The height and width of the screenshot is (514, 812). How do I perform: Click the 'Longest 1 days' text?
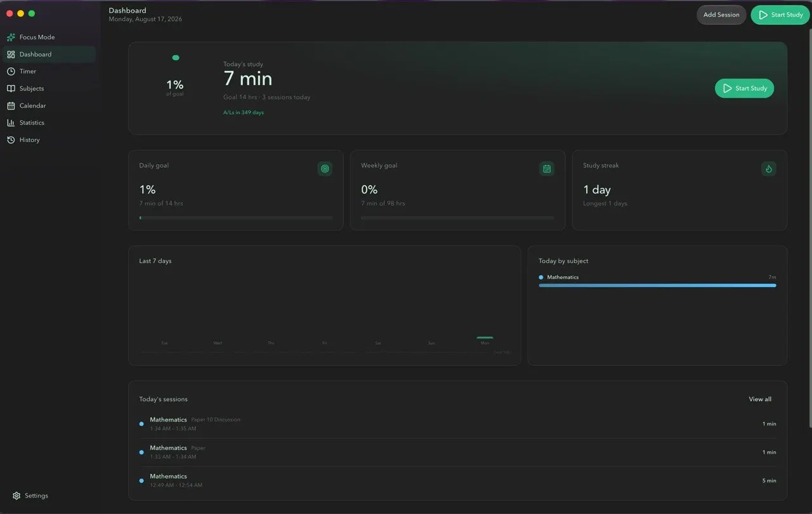(605, 203)
